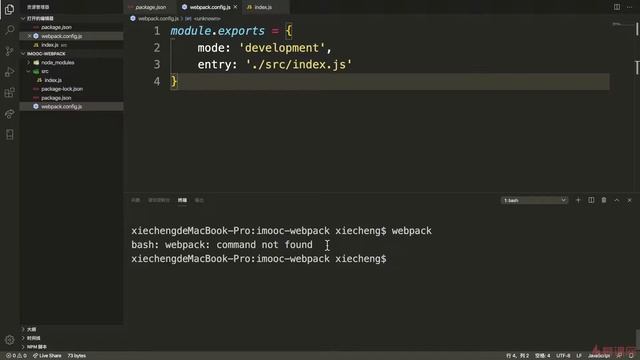Viewport: 640px width, 360px height.
Task: Open index.js under the src folder
Action: pyautogui.click(x=71, y=80)
